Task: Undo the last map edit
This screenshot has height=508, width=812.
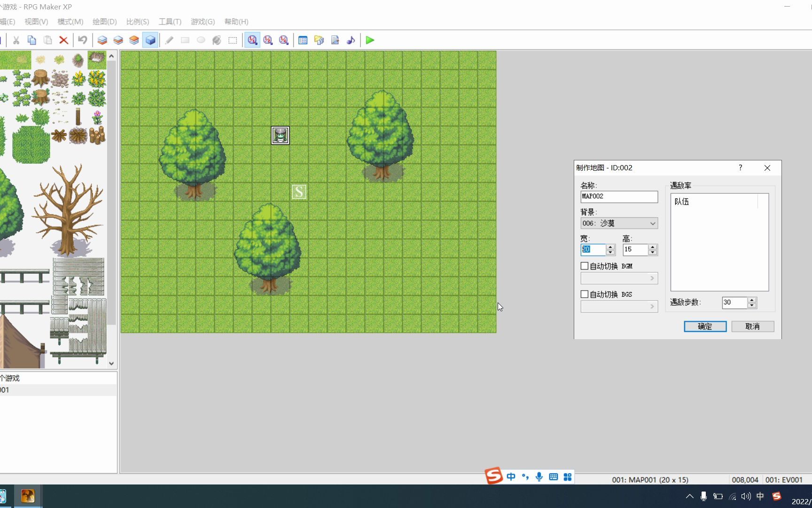Action: coord(83,40)
